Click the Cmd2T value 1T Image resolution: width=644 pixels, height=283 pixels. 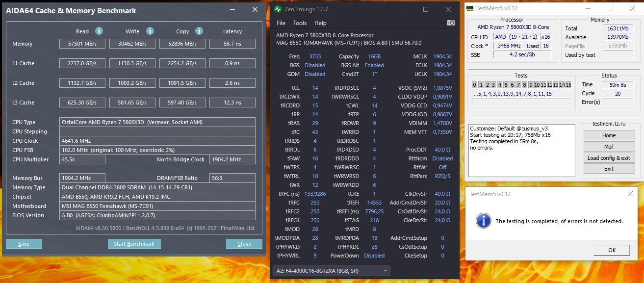tap(374, 74)
